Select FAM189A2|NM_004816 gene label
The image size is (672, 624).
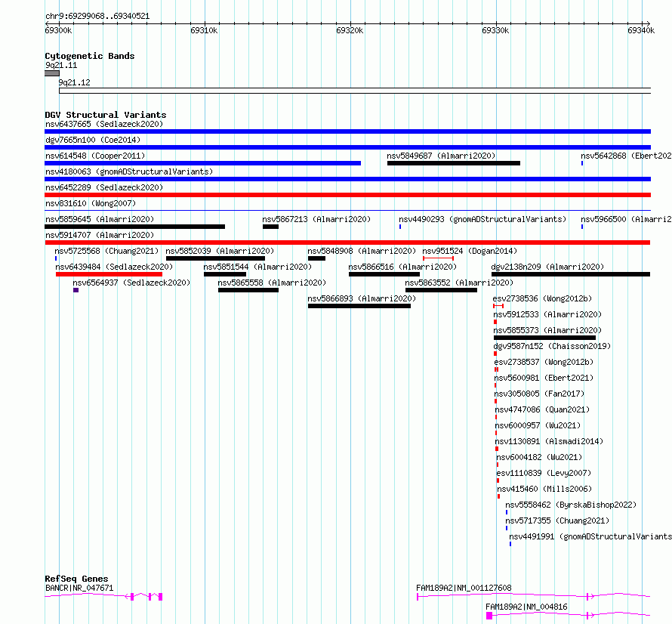click(526, 607)
